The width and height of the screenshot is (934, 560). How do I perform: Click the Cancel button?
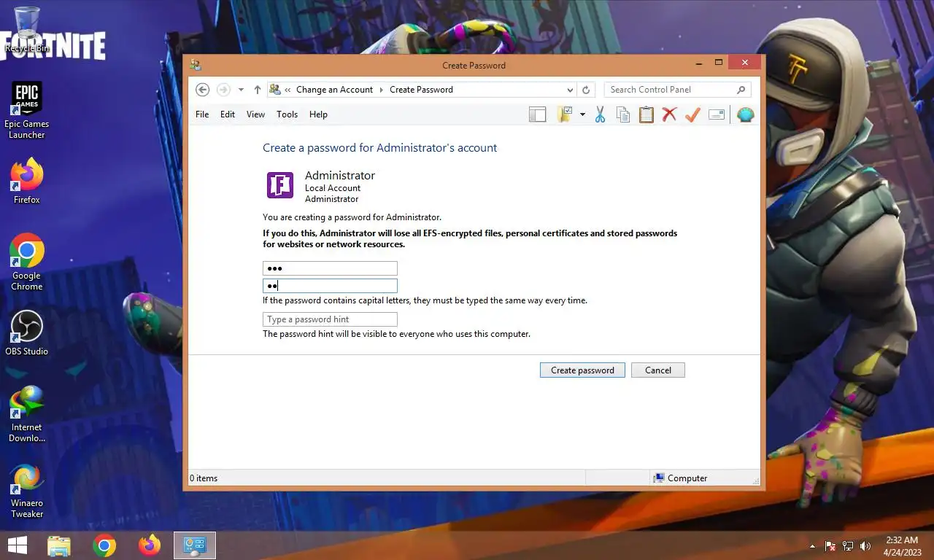658,370
